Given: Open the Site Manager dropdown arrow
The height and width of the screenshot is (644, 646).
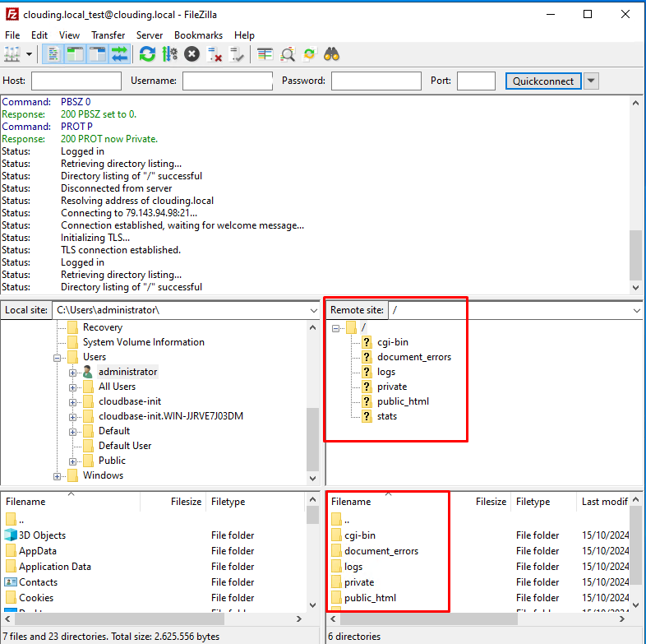Looking at the screenshot, I should (30, 54).
